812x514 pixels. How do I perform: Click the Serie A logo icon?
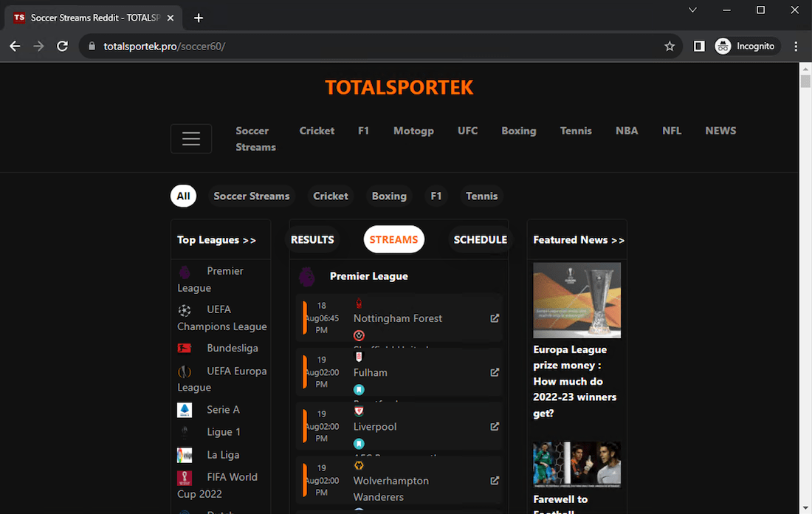(185, 410)
